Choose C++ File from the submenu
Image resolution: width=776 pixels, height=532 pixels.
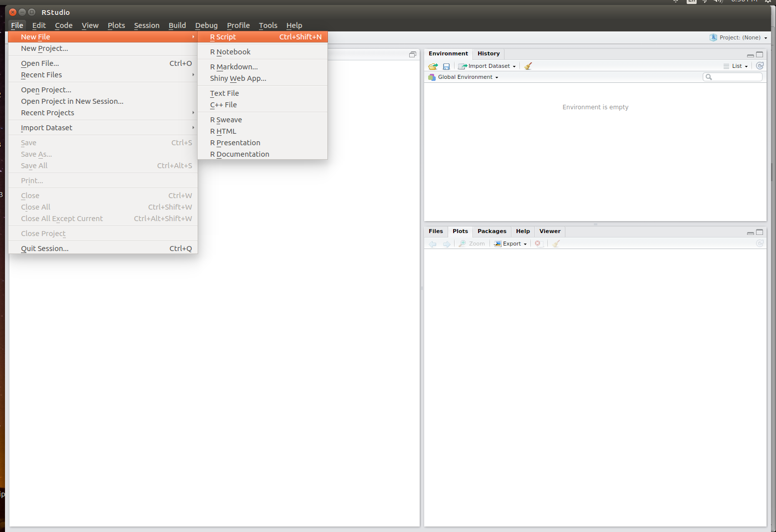pos(262,105)
